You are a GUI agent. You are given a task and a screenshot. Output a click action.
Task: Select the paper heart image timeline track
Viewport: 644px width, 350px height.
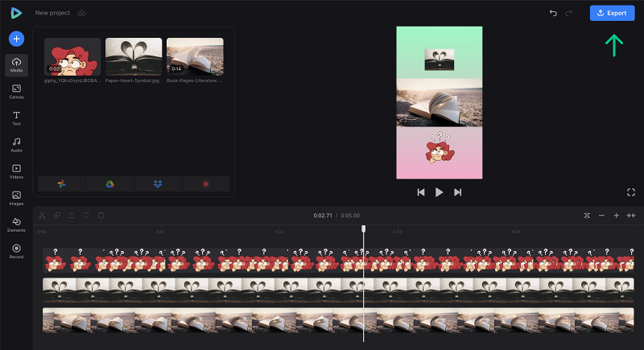click(x=338, y=290)
